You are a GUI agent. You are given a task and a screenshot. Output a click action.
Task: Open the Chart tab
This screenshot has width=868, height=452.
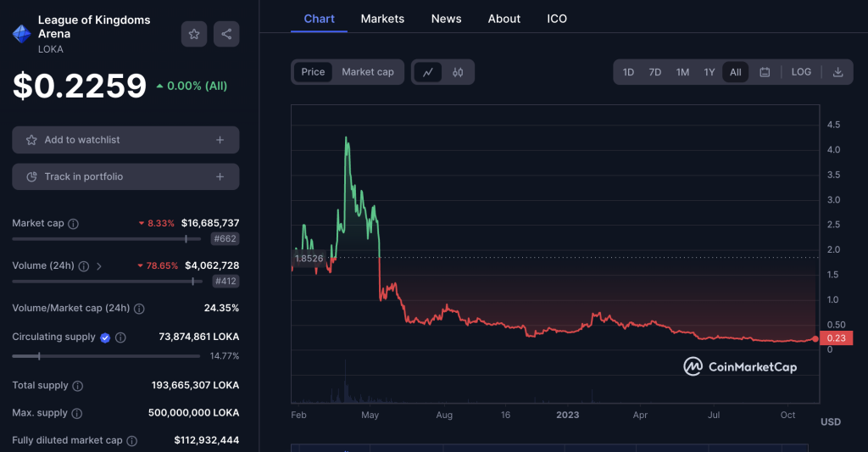point(319,19)
